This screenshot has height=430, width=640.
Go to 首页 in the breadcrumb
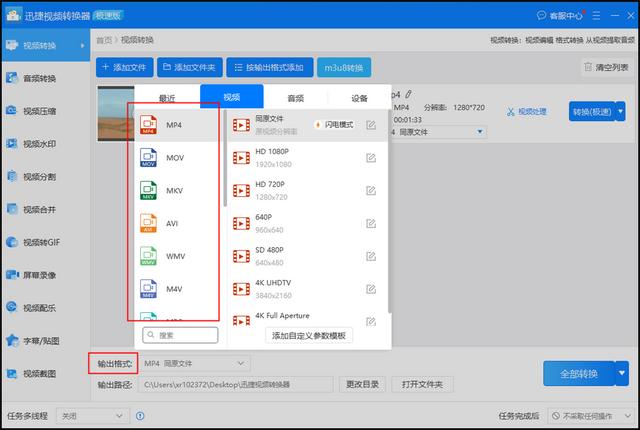click(104, 40)
